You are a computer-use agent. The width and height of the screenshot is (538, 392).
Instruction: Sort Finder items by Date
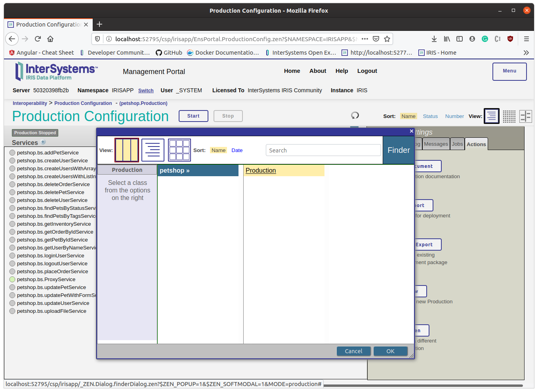tap(237, 150)
